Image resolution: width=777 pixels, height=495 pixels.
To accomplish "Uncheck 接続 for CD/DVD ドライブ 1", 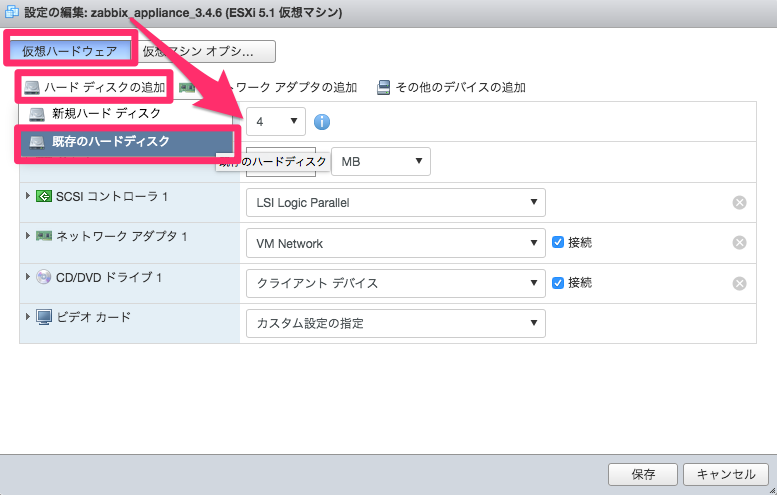I will pos(558,282).
